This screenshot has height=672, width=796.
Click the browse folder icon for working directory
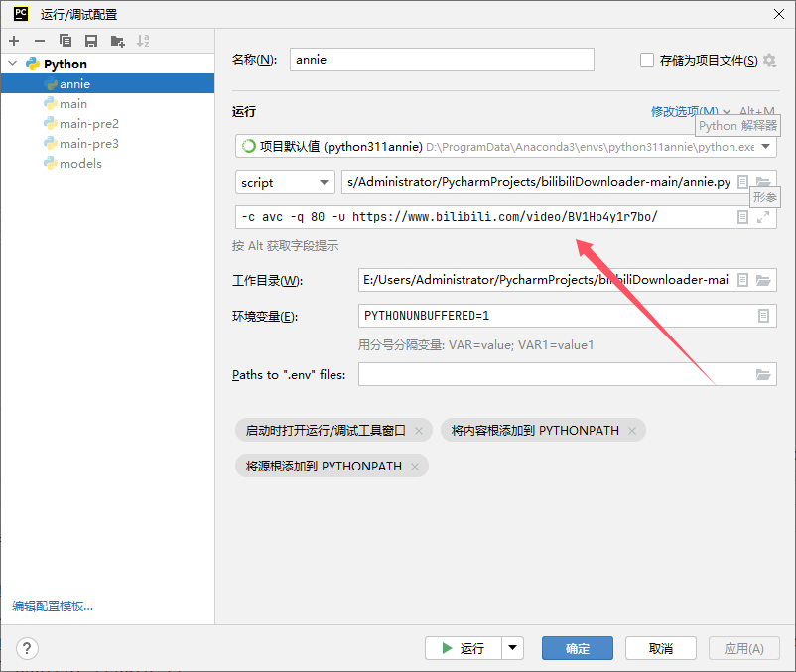(763, 281)
